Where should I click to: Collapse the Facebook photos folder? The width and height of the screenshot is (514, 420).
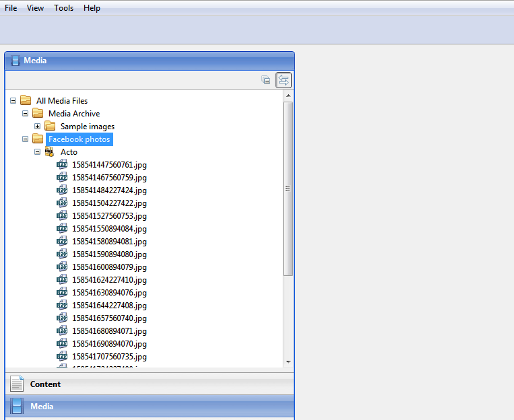pyautogui.click(x=26, y=139)
